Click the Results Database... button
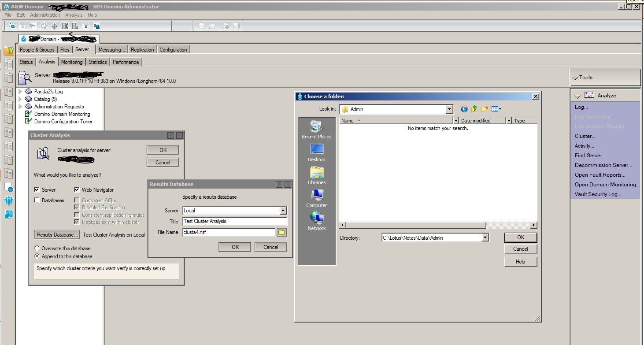 [x=57, y=235]
